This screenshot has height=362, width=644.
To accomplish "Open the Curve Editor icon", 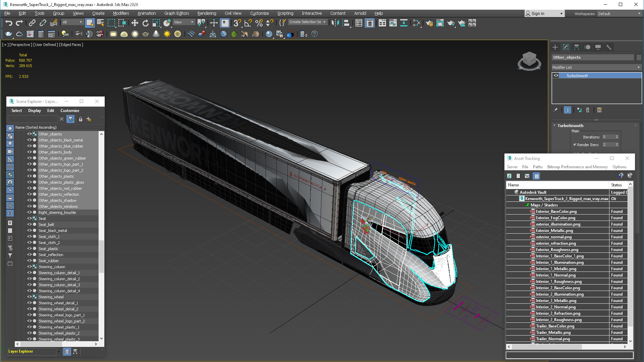I will click(x=393, y=23).
